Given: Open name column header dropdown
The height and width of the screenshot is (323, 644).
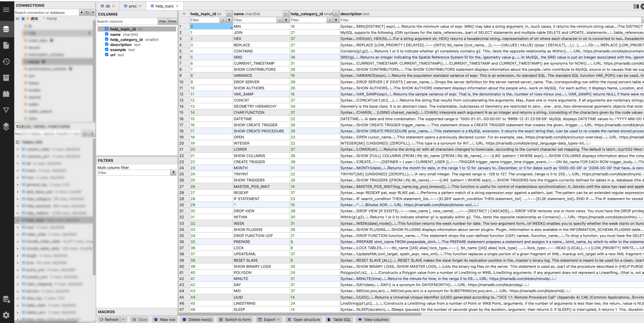Looking at the screenshot, I should (x=286, y=14).
